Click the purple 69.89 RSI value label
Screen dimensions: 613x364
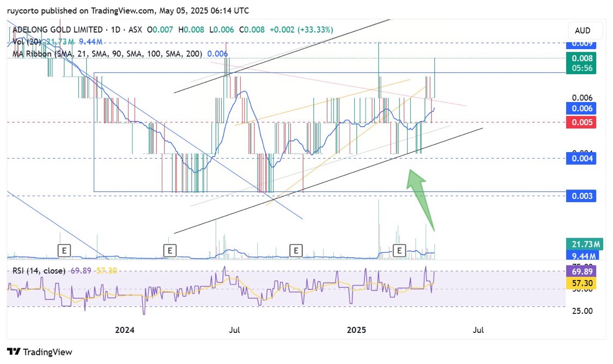click(x=581, y=271)
